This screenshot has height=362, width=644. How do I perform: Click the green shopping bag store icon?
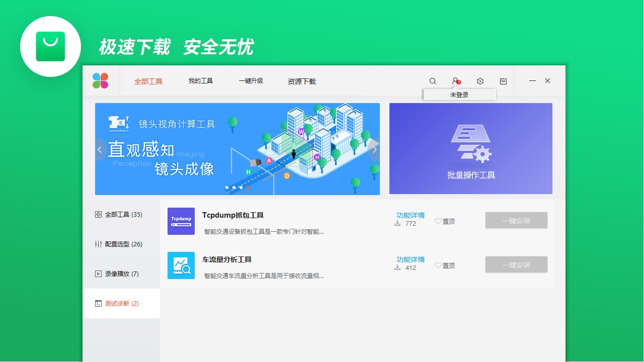coord(50,46)
